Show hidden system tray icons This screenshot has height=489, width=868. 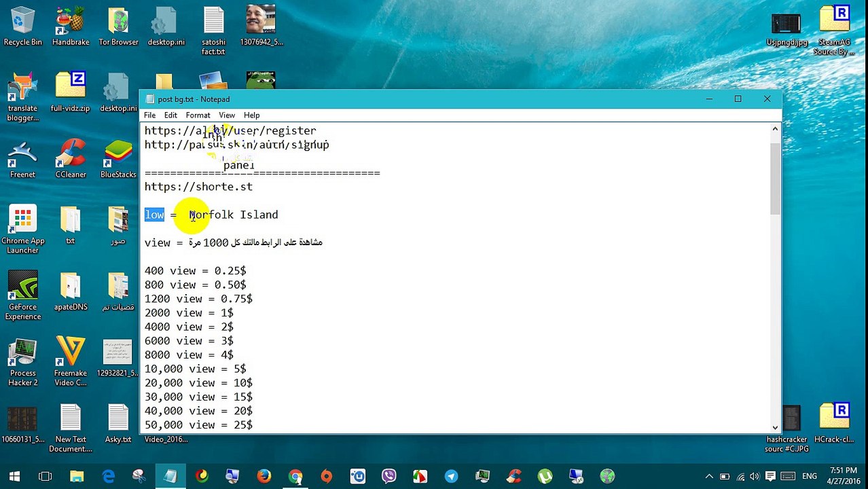(x=709, y=476)
